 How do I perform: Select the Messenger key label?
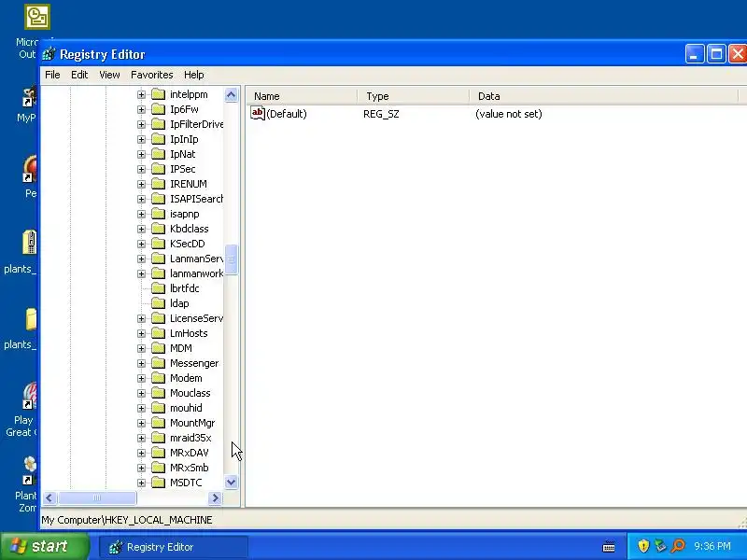194,363
